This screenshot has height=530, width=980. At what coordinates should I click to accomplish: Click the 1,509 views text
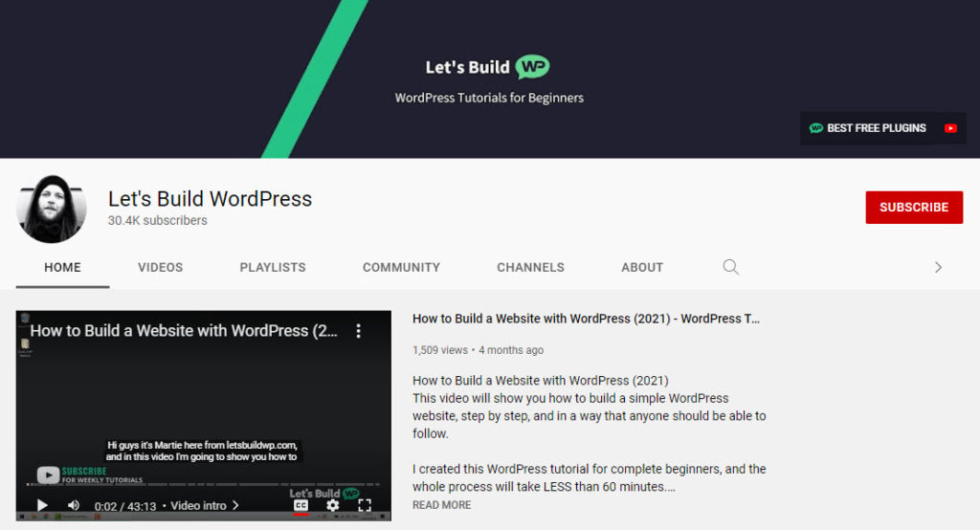[x=440, y=350]
